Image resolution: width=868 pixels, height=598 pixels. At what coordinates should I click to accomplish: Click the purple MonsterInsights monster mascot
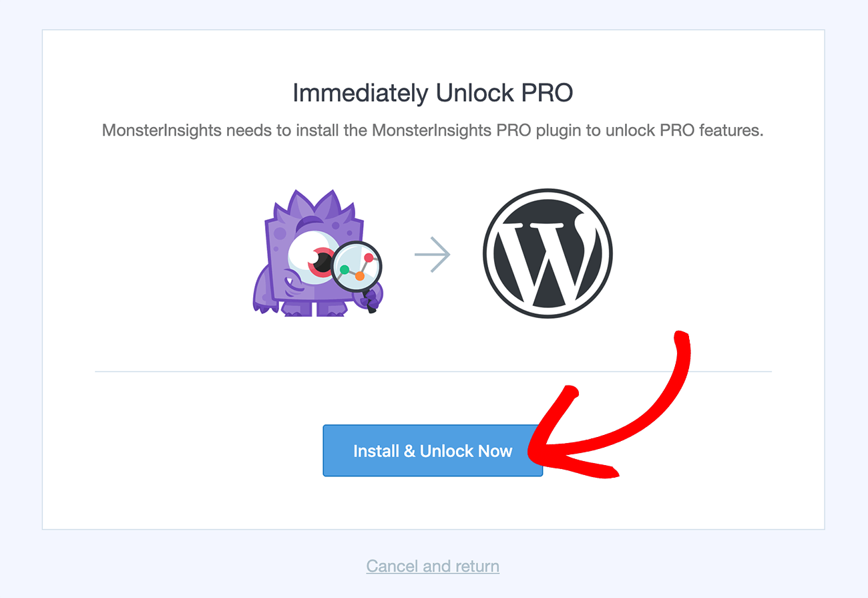pyautogui.click(x=300, y=247)
